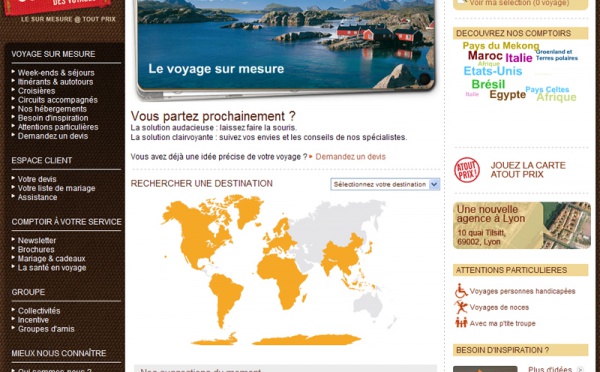Select Pays du Mekong in tag cloud
The width and height of the screenshot is (600, 372).
pos(501,46)
